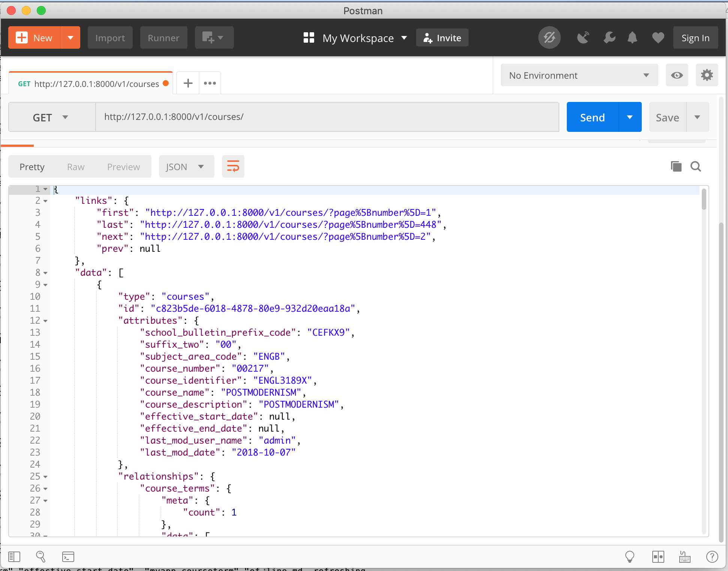Switch to the Preview response view
Screen dimensions: 728x571
tap(123, 167)
